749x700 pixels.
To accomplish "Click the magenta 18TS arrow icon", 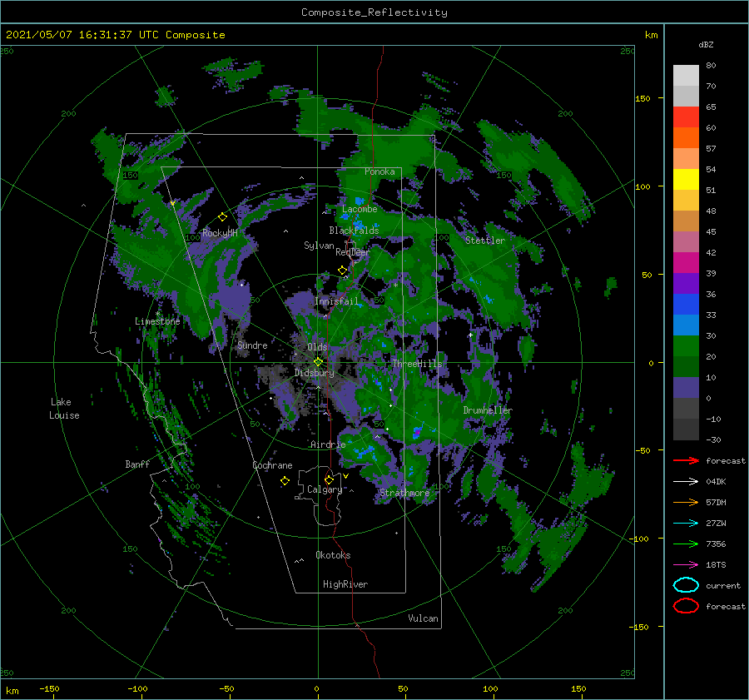I will [x=686, y=565].
